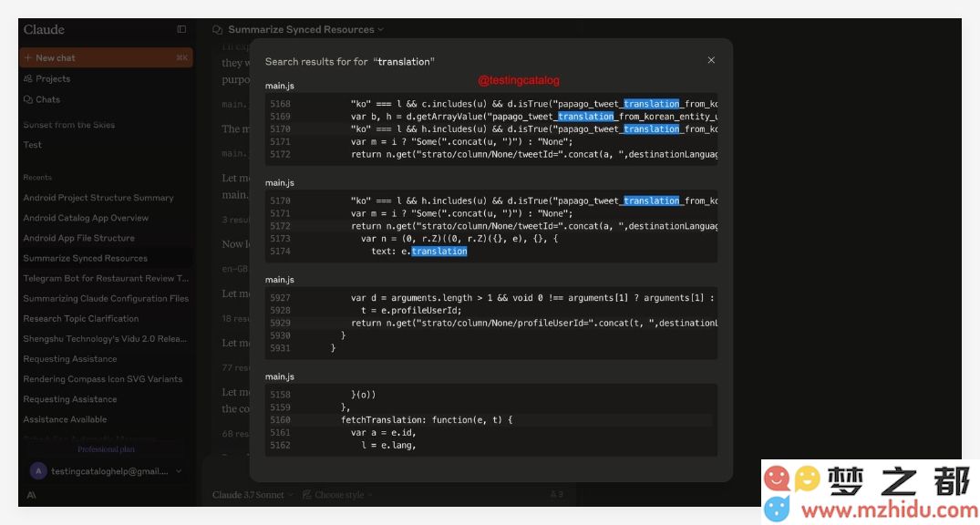The width and height of the screenshot is (980, 525).
Task: Click the Chats bubble icon in sidebar
Action: [28, 99]
